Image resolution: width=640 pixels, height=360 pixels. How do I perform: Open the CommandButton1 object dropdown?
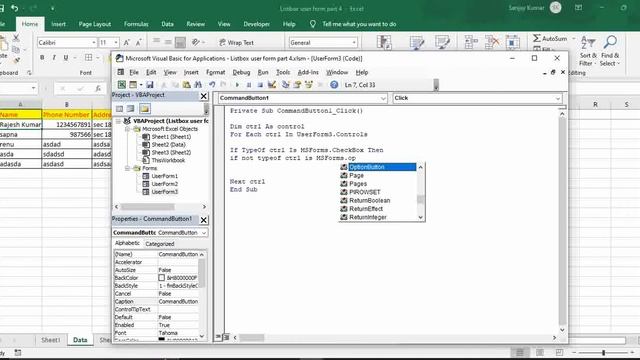pos(383,98)
